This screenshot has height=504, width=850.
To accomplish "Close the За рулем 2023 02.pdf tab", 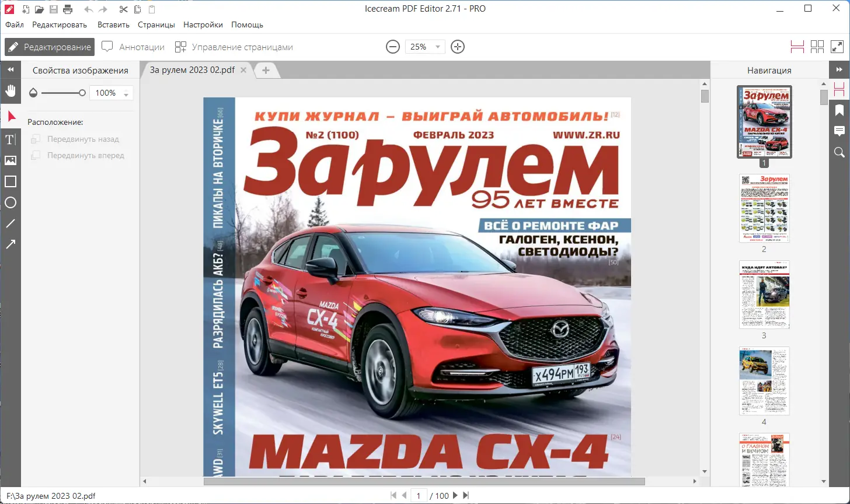I will click(x=243, y=70).
